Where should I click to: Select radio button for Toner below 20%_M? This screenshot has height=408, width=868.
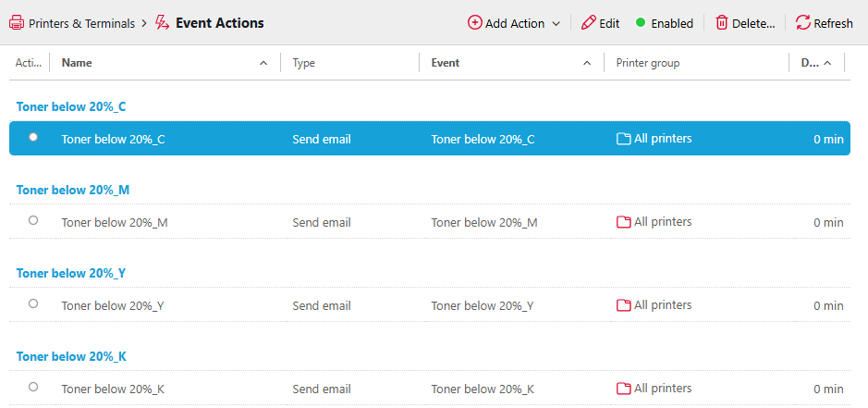[33, 220]
